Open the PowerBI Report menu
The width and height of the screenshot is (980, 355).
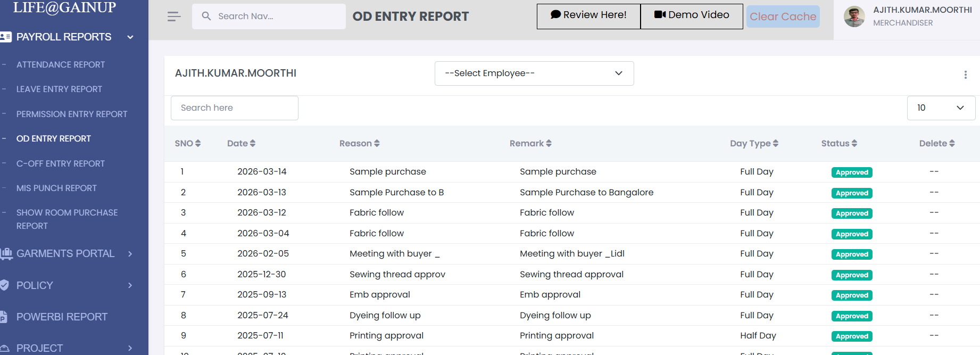(x=62, y=317)
